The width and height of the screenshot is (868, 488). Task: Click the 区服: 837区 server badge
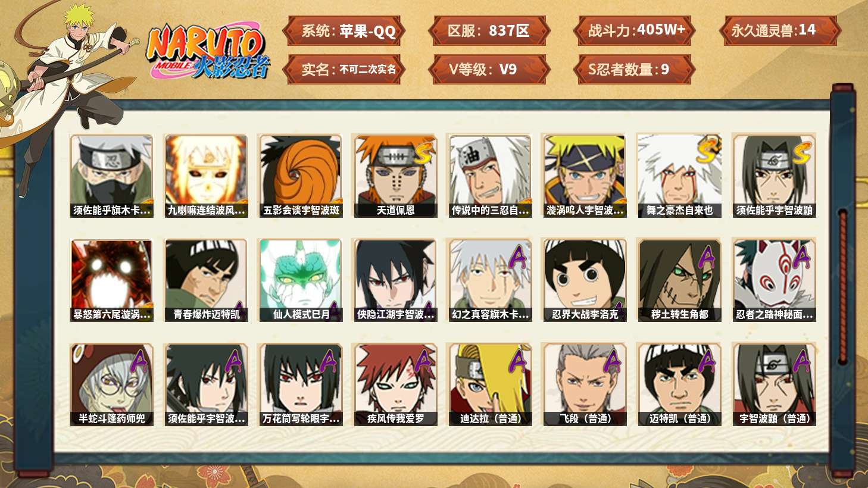489,31
